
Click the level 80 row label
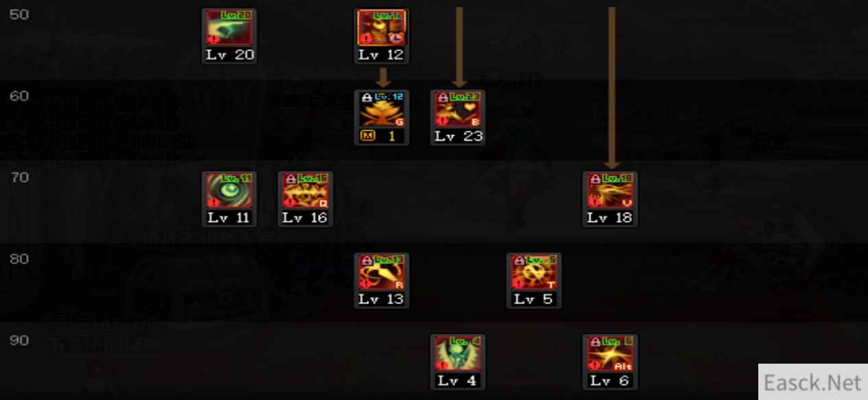19,259
